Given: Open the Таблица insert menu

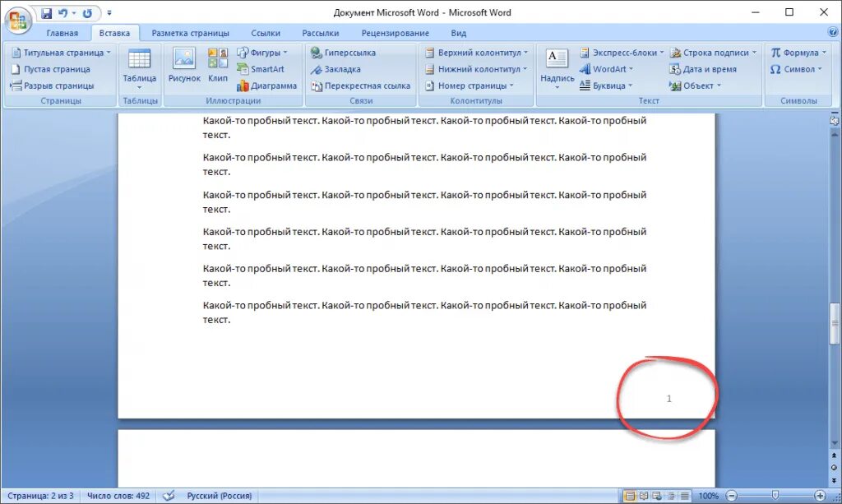Looking at the screenshot, I should (139, 70).
